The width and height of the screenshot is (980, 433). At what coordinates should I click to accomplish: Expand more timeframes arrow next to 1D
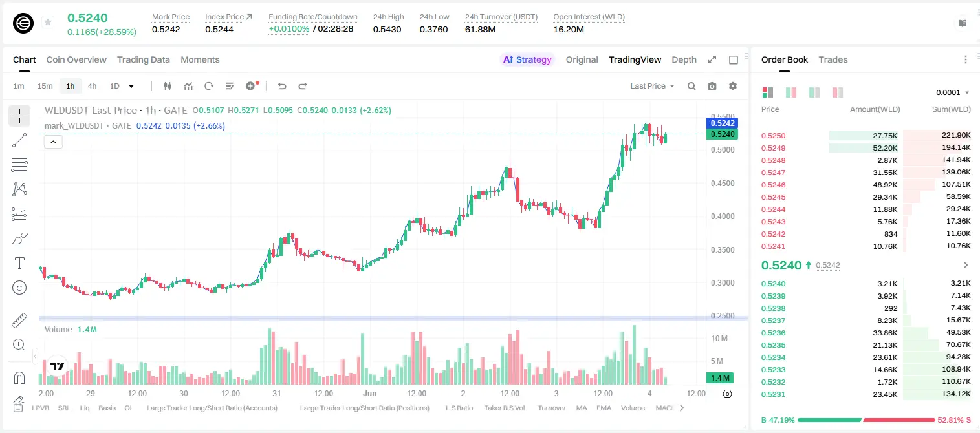click(131, 86)
